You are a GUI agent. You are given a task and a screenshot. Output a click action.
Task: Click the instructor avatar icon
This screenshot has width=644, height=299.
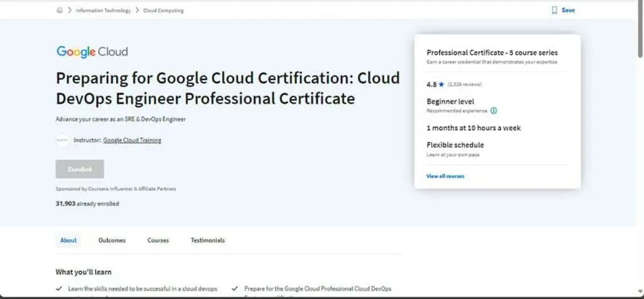[62, 140]
